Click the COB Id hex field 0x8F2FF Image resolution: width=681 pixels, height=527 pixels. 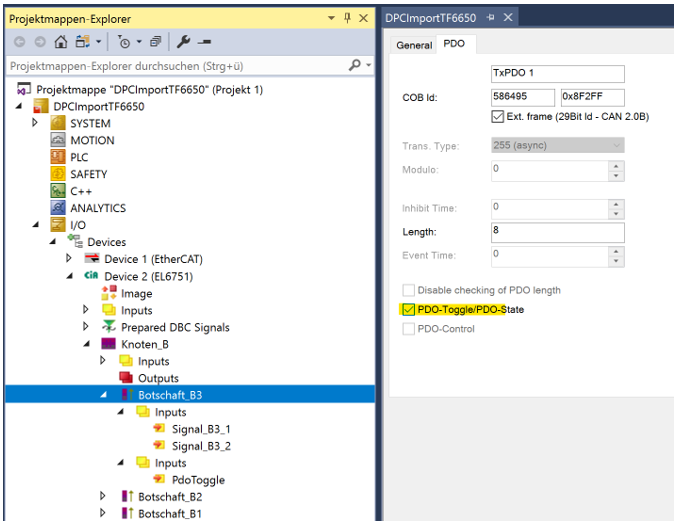[592, 97]
